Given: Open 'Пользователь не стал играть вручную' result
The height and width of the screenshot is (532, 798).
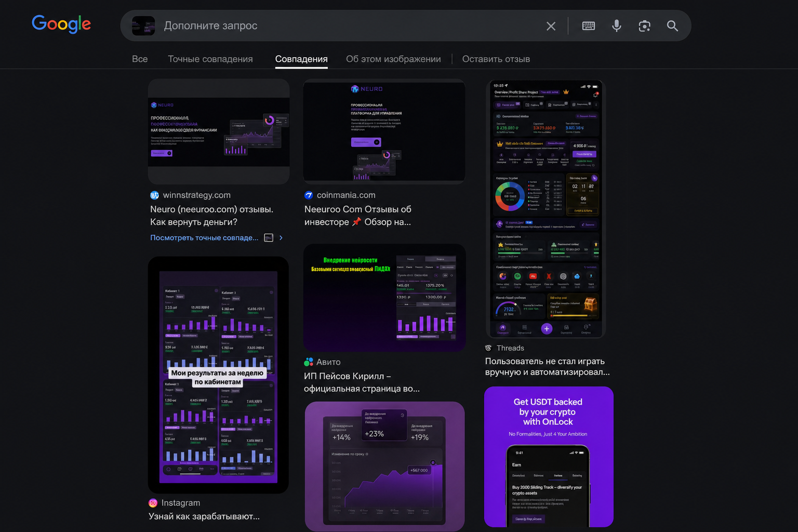Looking at the screenshot, I should point(548,367).
